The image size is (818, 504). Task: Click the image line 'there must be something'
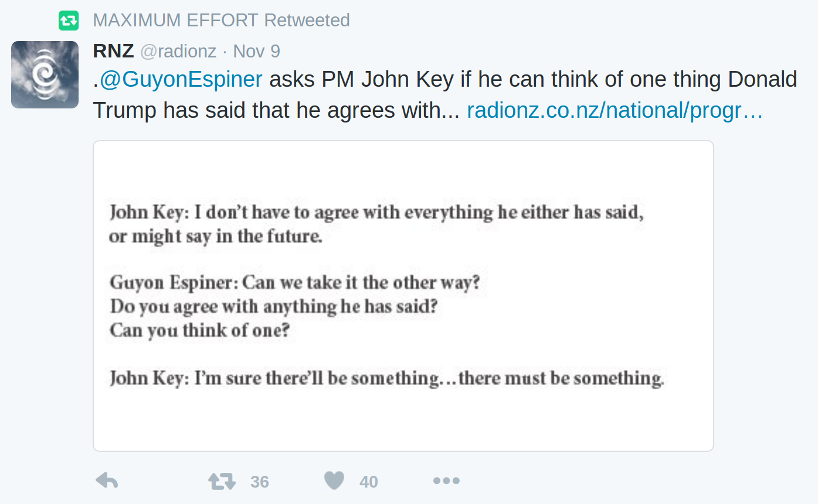coord(561,378)
